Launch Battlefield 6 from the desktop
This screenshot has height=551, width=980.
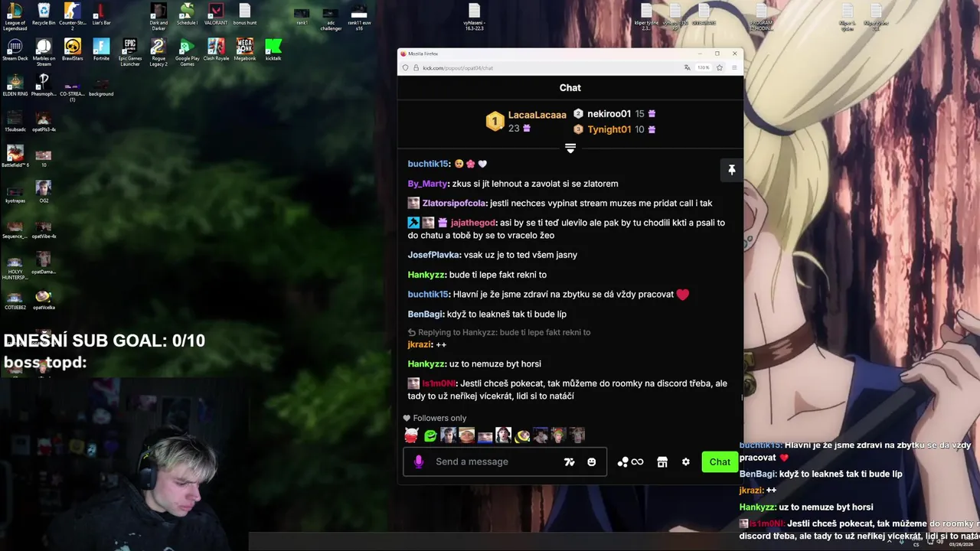click(x=15, y=156)
